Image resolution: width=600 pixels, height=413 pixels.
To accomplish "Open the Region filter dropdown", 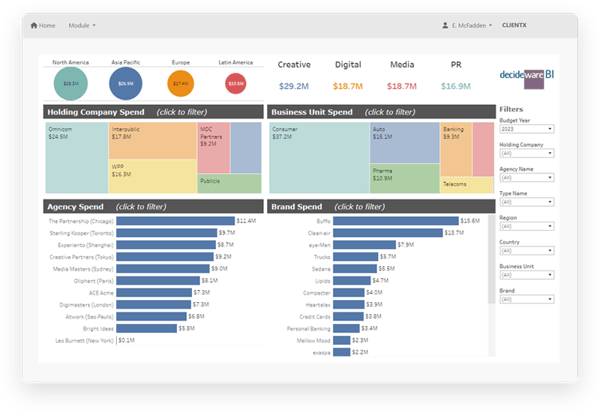I will 527,226.
